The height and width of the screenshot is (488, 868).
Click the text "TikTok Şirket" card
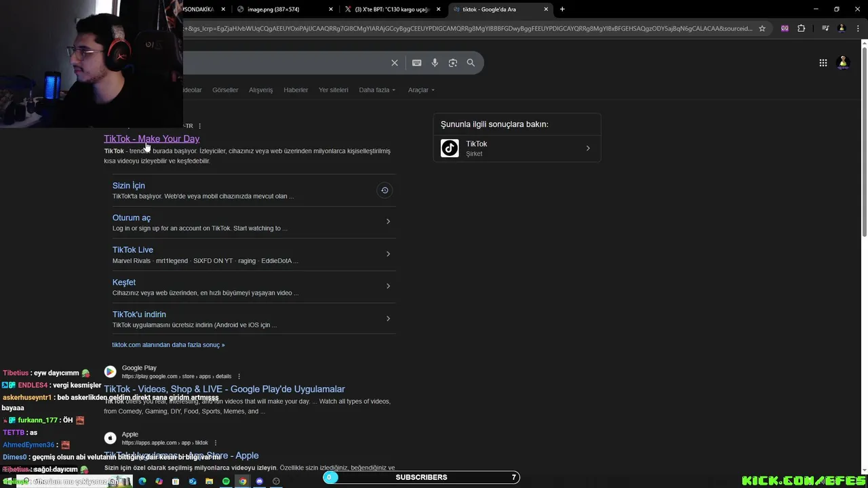pyautogui.click(x=517, y=148)
